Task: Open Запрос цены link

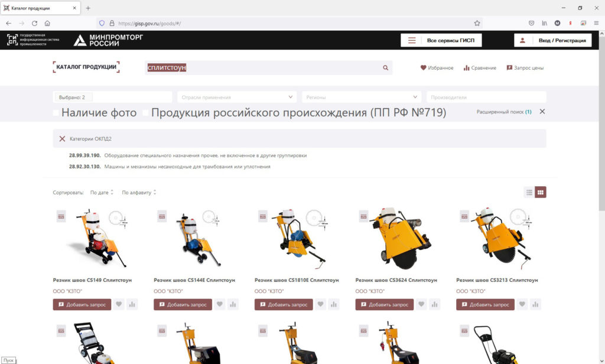Action: pos(525,67)
